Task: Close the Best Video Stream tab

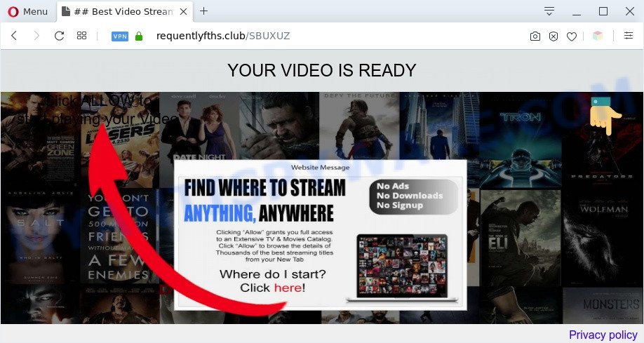Action: pos(184,11)
